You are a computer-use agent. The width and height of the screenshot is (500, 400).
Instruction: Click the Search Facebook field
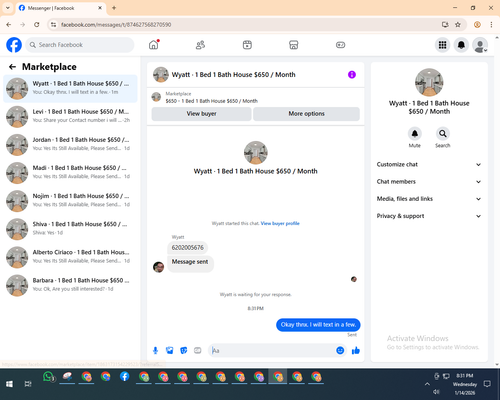click(x=80, y=45)
